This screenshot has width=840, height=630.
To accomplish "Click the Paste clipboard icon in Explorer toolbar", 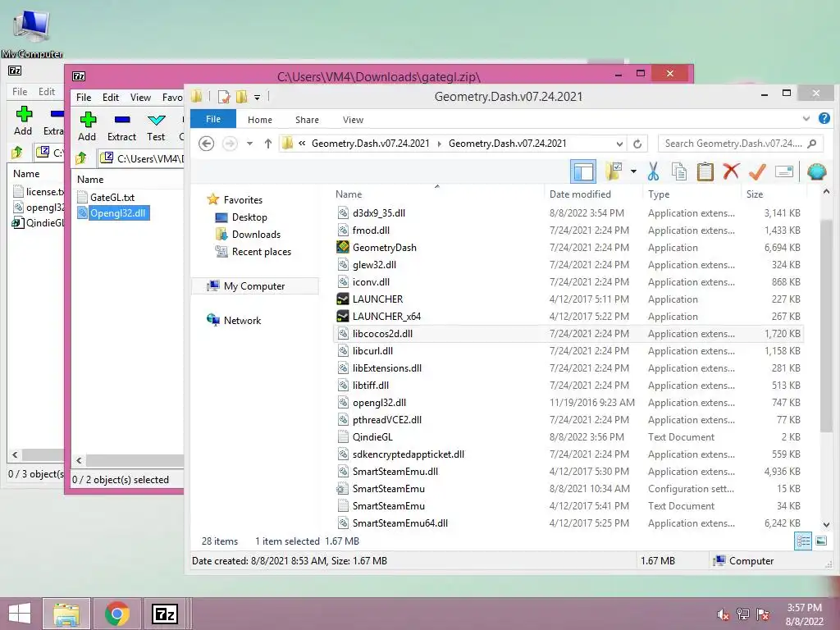I will 705,171.
